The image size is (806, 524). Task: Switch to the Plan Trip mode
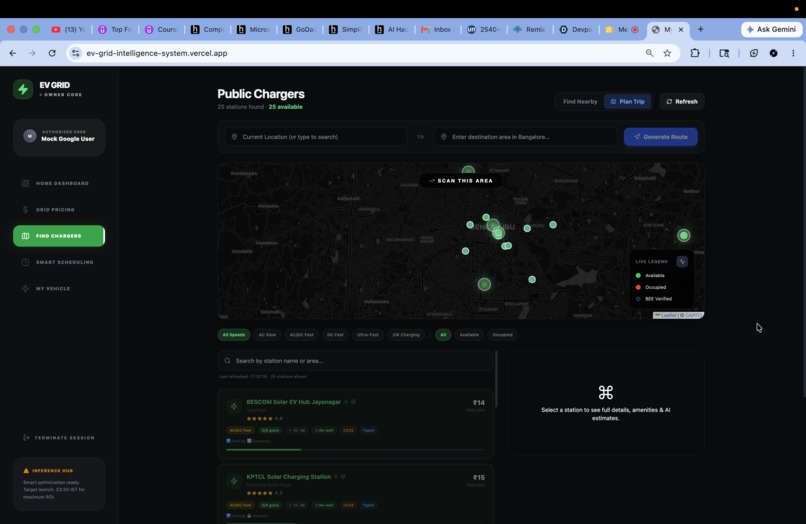[x=627, y=101]
